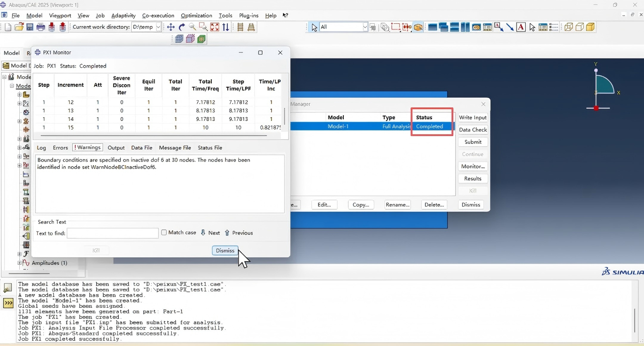Click the Text to find input field
The image size is (644, 346).
[x=113, y=233]
